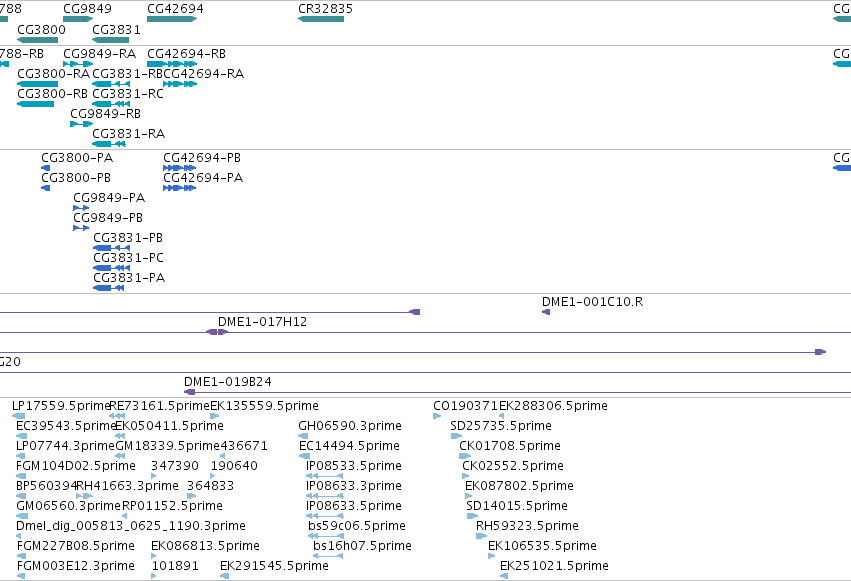Select the EK086813.5prime EST label
Screen dimensions: 851x581
(x=206, y=547)
